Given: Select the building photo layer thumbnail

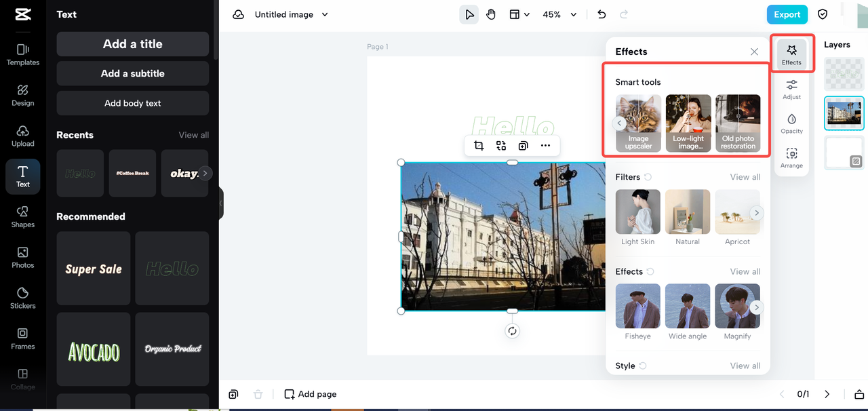Looking at the screenshot, I should (x=844, y=113).
